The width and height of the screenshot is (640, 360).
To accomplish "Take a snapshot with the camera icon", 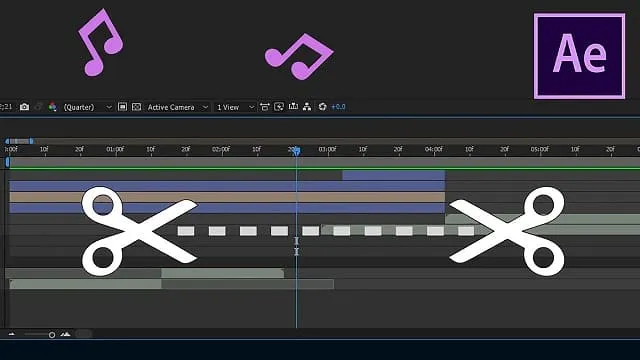I will 24,107.
